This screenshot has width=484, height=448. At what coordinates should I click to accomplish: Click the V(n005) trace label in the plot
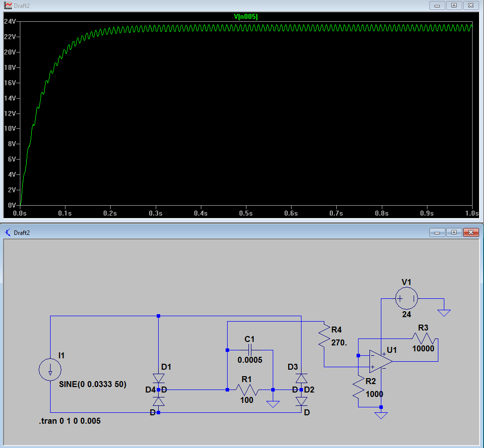click(245, 17)
